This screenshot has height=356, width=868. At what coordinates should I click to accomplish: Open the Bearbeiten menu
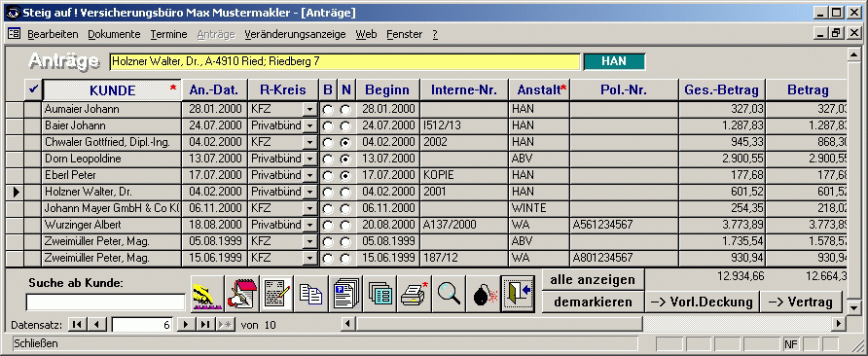tap(53, 34)
